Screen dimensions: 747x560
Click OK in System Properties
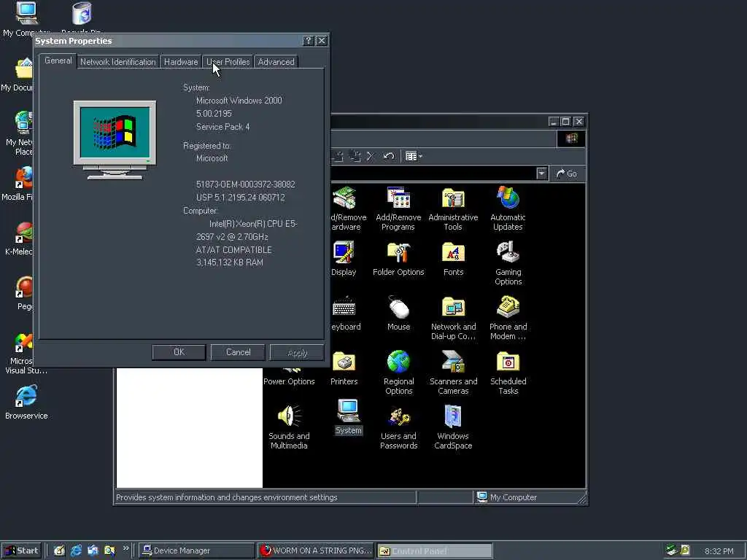179,352
